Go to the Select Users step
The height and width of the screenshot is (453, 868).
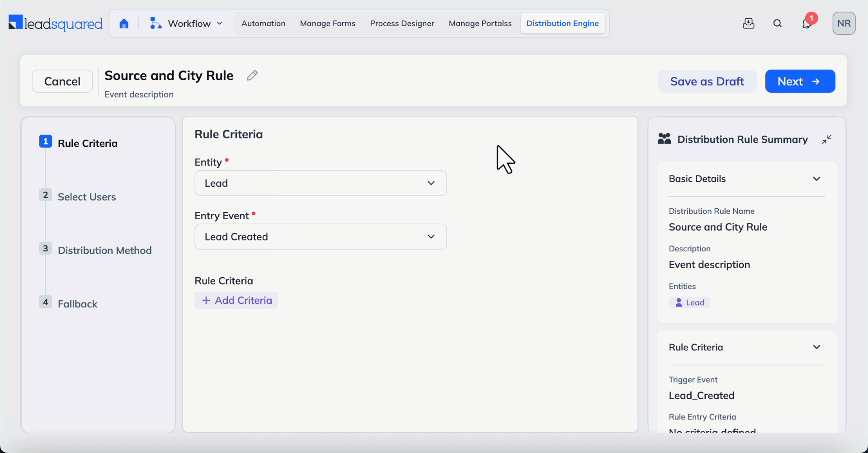[86, 197]
